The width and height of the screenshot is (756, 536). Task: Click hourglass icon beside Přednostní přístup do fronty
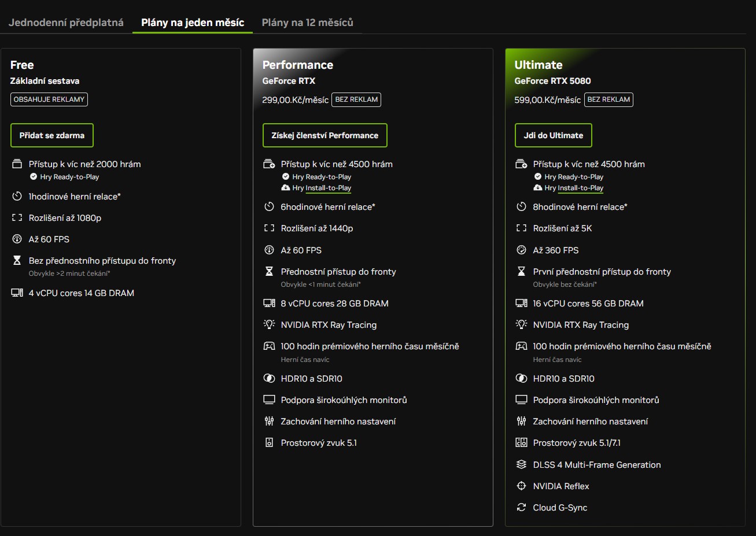(x=269, y=272)
